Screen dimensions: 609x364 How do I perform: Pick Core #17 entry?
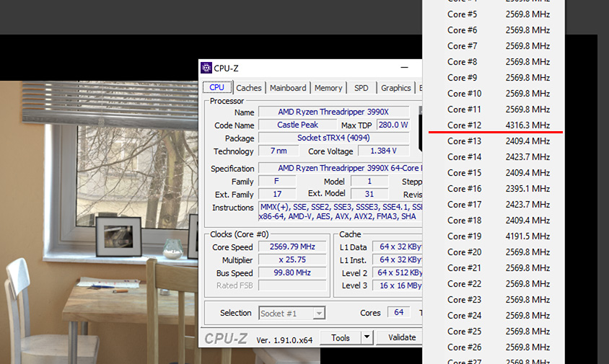pyautogui.click(x=494, y=205)
